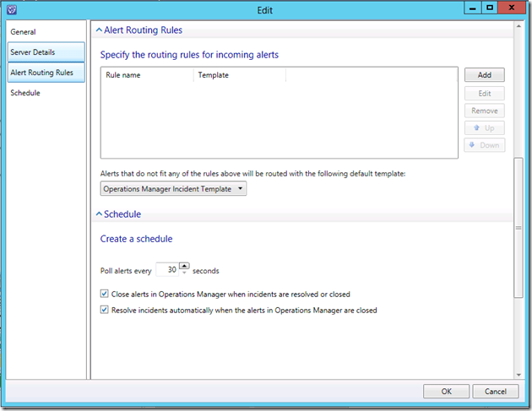Viewport: 532px width, 411px height.
Task: Click the app icon in title bar
Action: pos(12,10)
